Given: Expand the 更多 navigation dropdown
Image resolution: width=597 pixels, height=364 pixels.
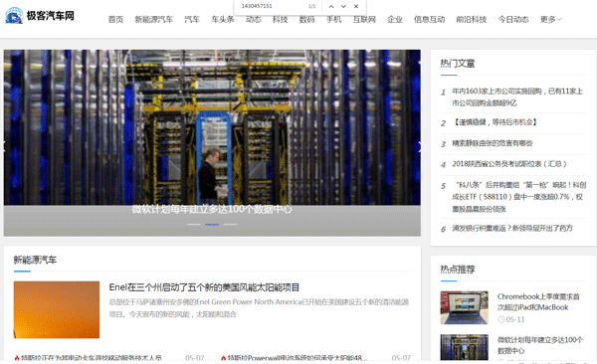Looking at the screenshot, I should pyautogui.click(x=550, y=20).
